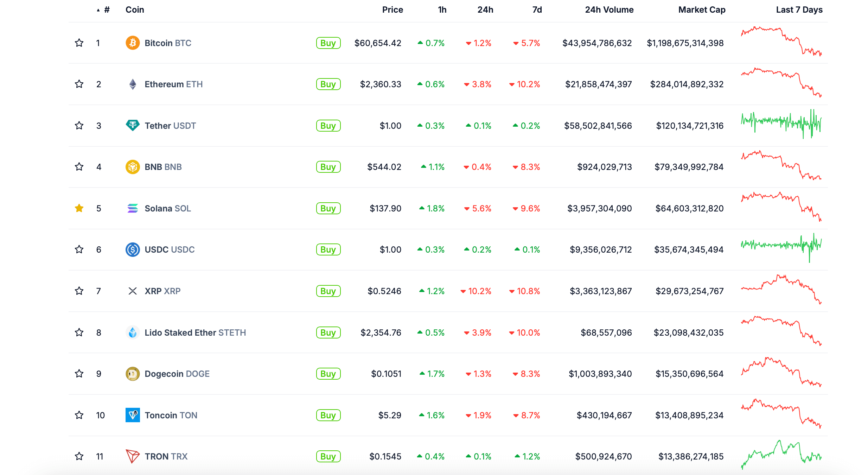The width and height of the screenshot is (868, 475).
Task: Sort by Market Cap column header
Action: pyautogui.click(x=702, y=10)
